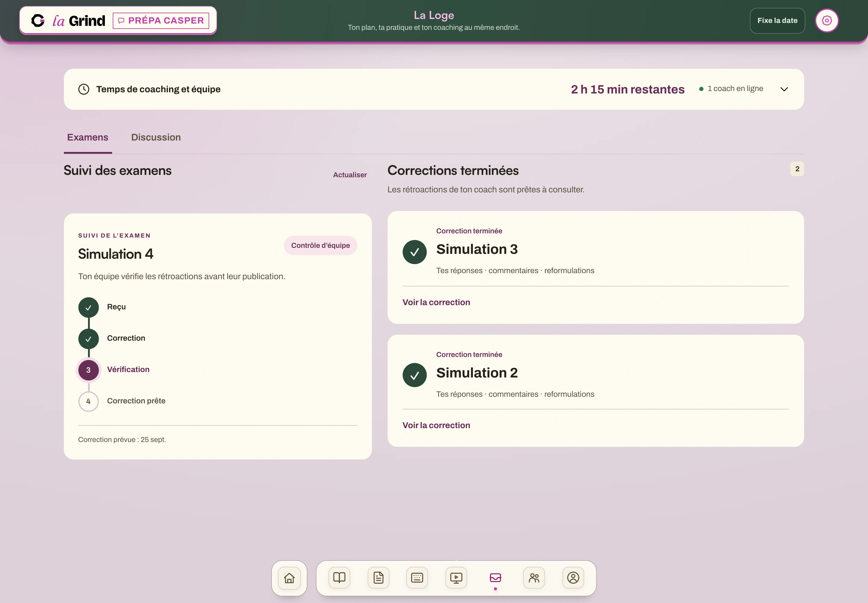Click the Correction prête step label
Image resolution: width=868 pixels, height=603 pixels.
(x=136, y=401)
